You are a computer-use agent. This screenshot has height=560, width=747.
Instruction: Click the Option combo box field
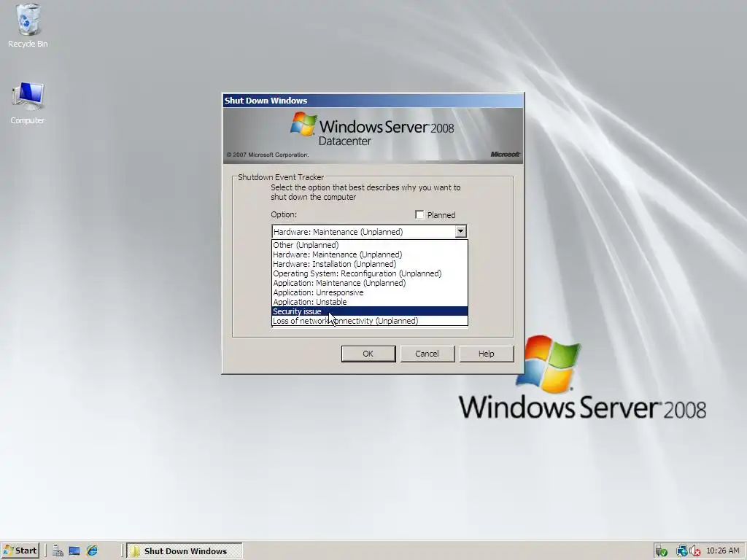369,231
